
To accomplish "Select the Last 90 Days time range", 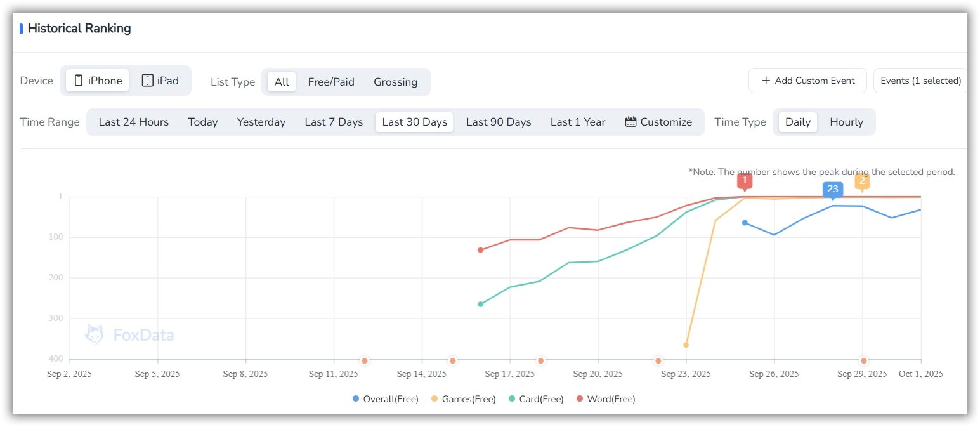I will tap(499, 122).
